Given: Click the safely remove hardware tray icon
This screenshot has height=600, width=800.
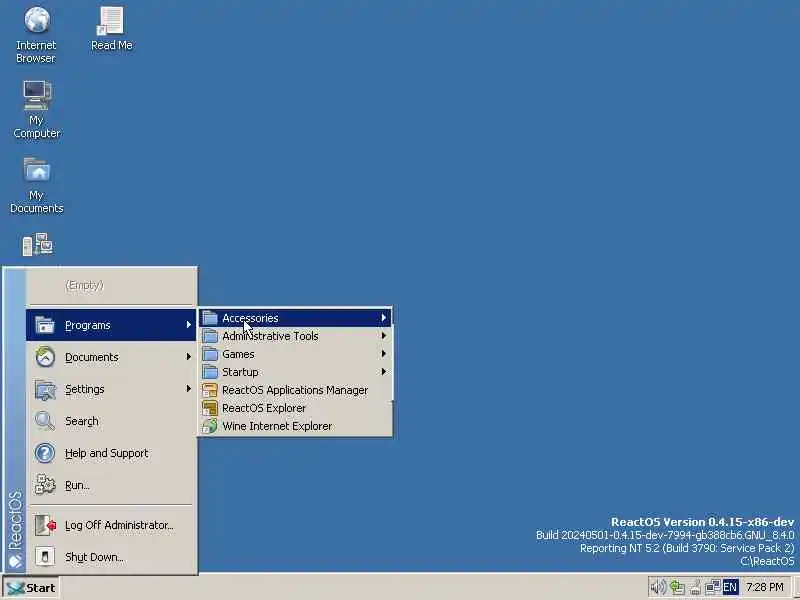Looking at the screenshot, I should pos(677,588).
